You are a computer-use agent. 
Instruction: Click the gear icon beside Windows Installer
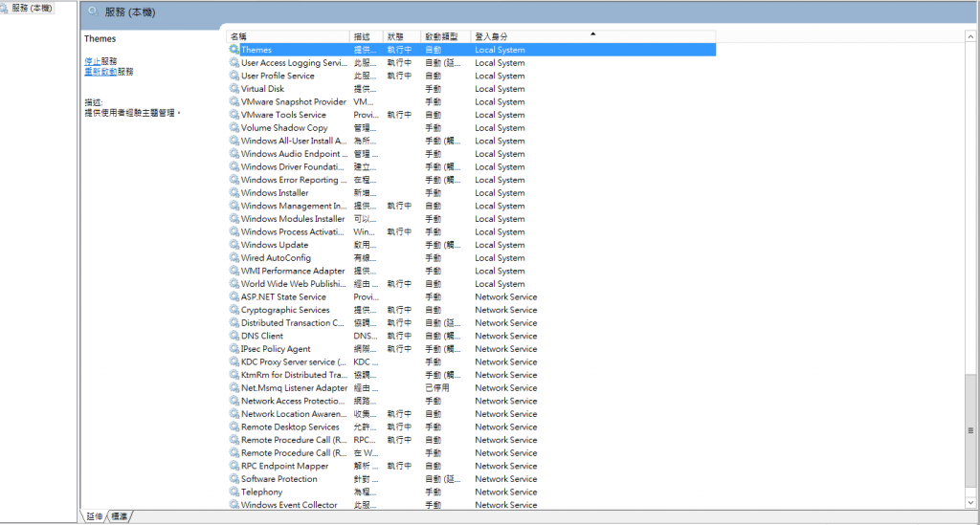point(234,192)
